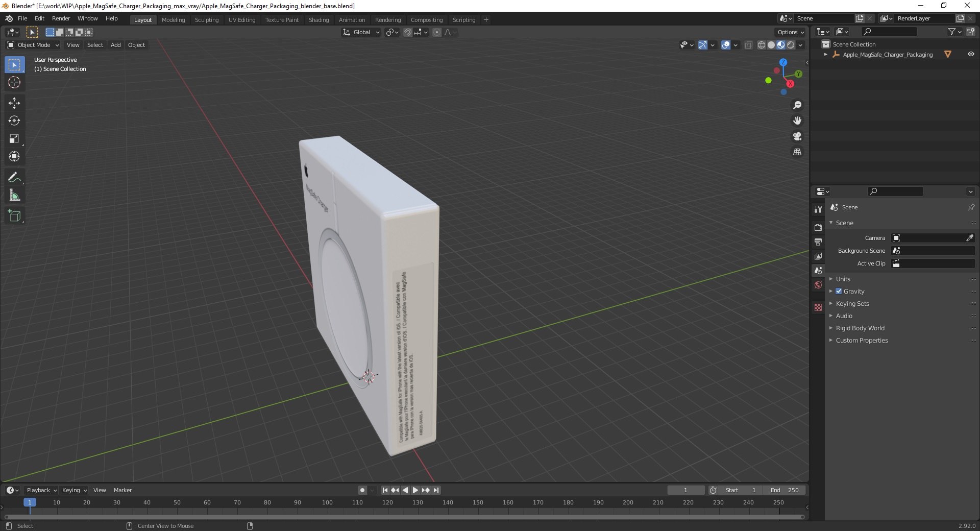This screenshot has height=531, width=980.
Task: Select the Add Cube tool
Action: tap(14, 215)
